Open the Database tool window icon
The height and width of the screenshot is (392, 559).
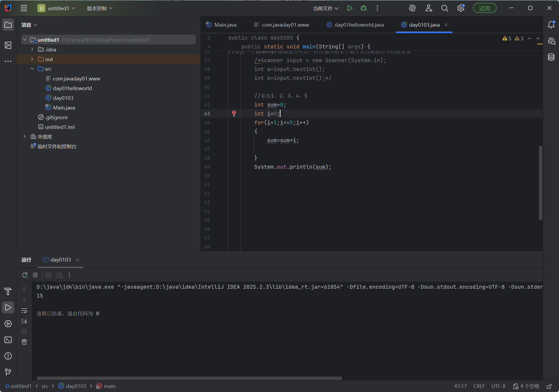point(551,57)
